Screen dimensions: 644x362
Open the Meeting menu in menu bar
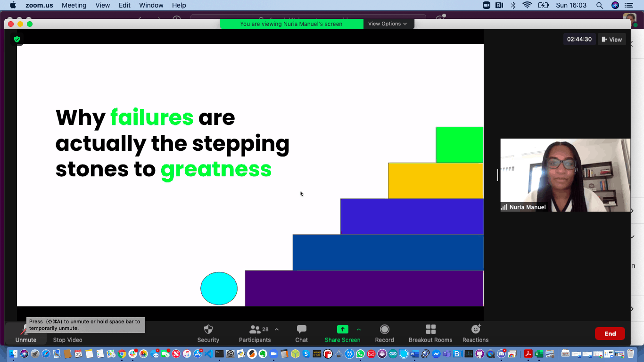coord(74,5)
